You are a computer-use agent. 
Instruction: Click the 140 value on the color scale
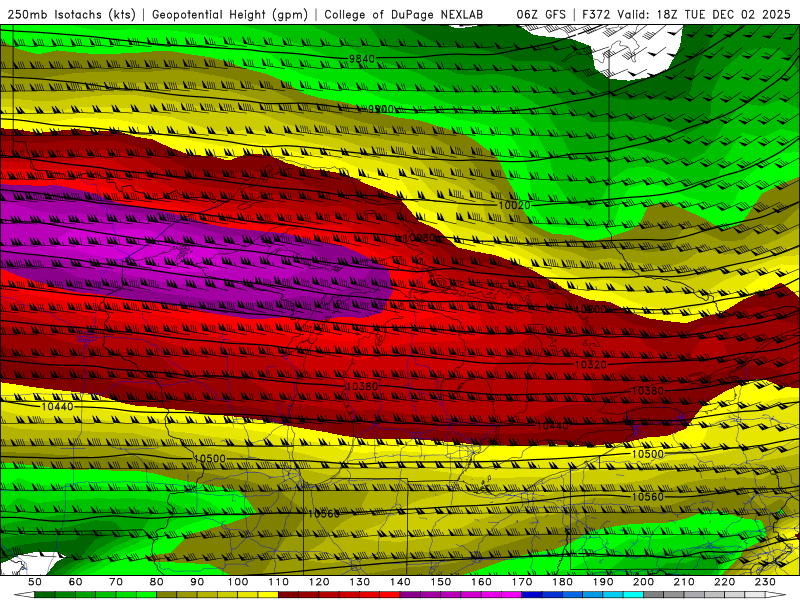[x=400, y=582]
